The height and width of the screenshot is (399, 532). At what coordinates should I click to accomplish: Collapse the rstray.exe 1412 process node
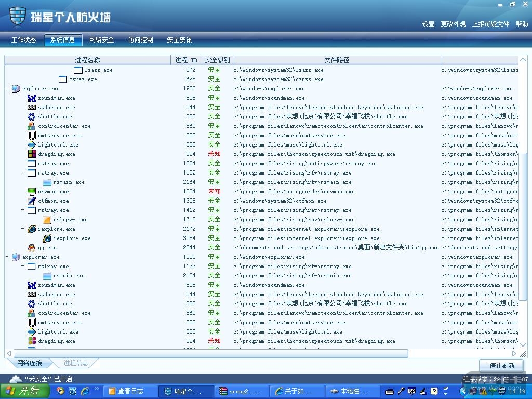(23, 210)
